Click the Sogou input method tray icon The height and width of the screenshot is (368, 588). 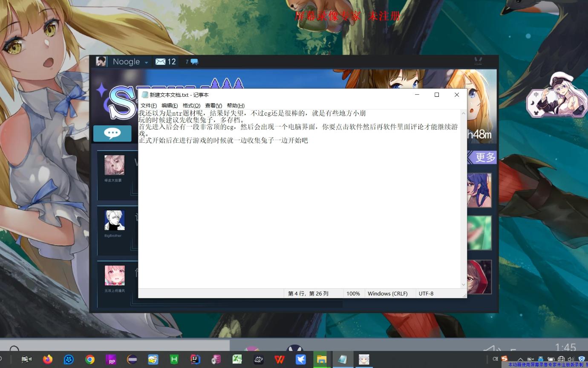[504, 359]
